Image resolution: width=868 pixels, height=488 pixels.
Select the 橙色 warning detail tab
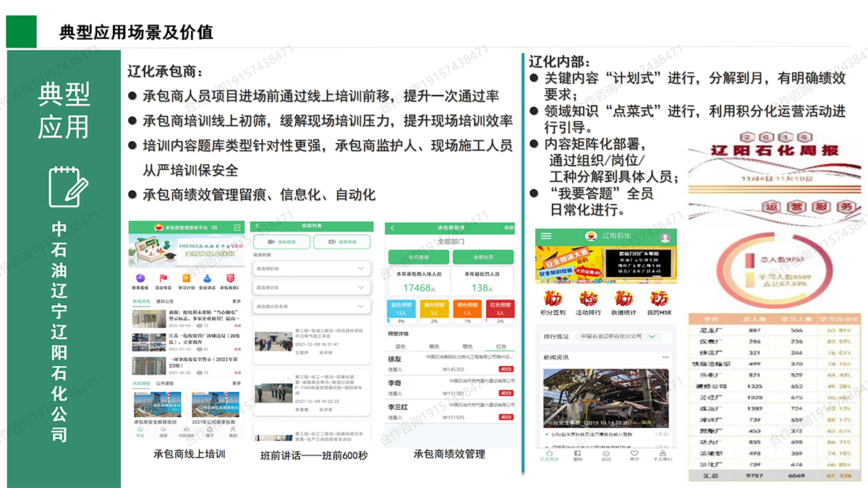click(467, 346)
